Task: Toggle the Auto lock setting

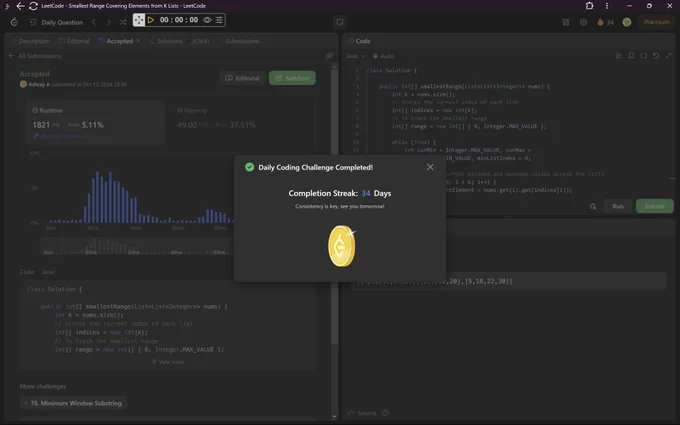Action: [x=383, y=56]
